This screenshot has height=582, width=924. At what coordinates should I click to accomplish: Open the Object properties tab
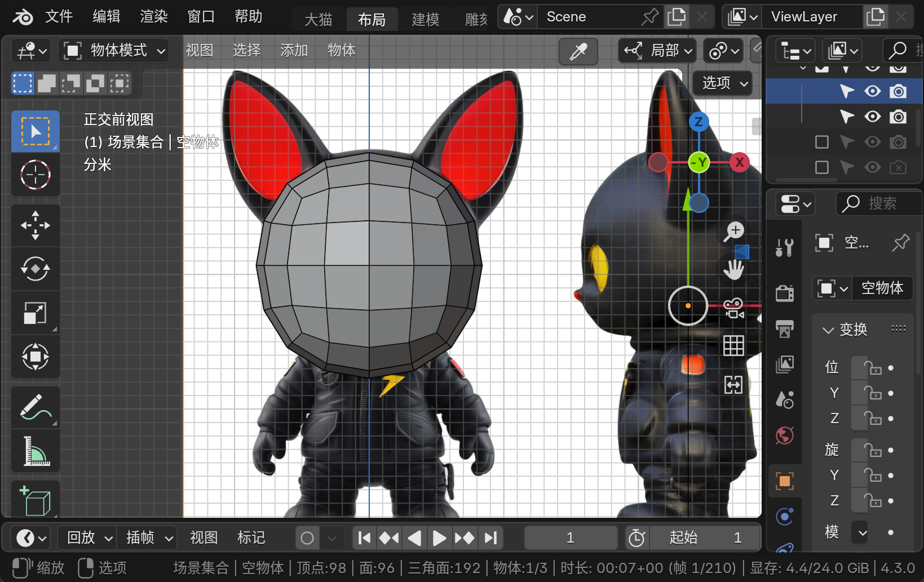(x=785, y=481)
